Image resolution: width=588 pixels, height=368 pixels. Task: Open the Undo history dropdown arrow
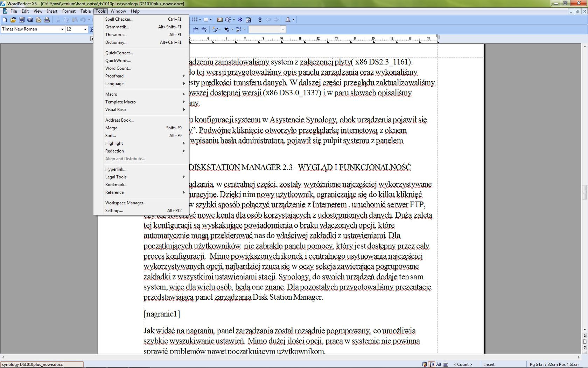click(x=89, y=20)
